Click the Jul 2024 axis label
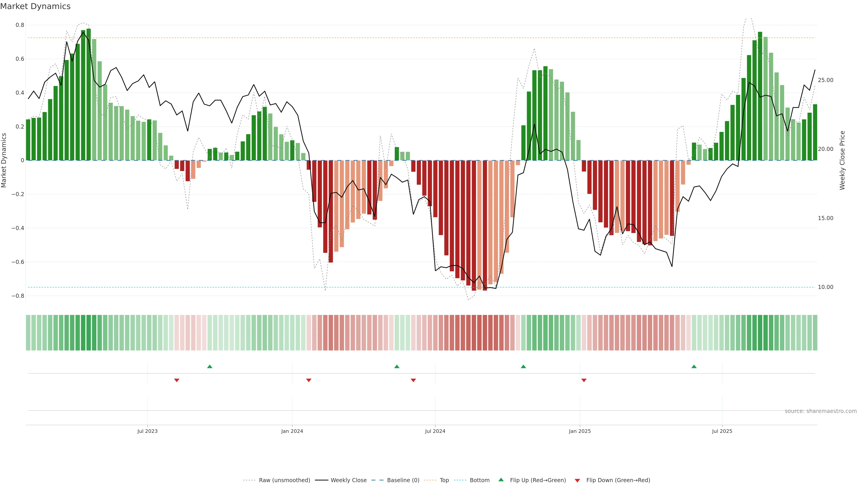Screen dimensions: 868x488 click(x=435, y=431)
